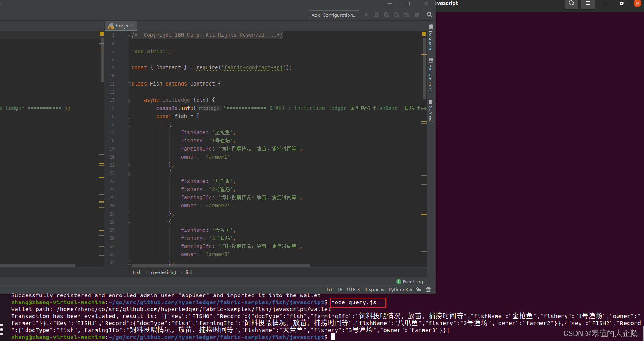Collapse object fold marker at line 22

coord(129,173)
